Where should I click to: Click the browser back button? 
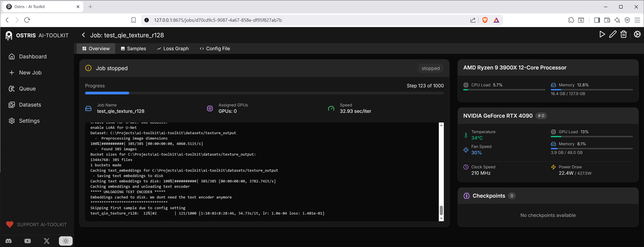tap(7, 20)
